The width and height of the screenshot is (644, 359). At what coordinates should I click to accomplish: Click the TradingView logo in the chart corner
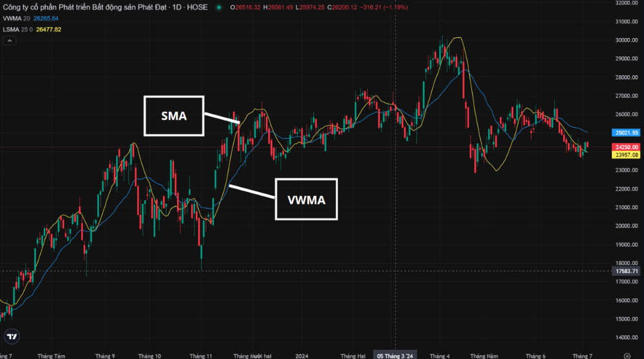coord(12,336)
